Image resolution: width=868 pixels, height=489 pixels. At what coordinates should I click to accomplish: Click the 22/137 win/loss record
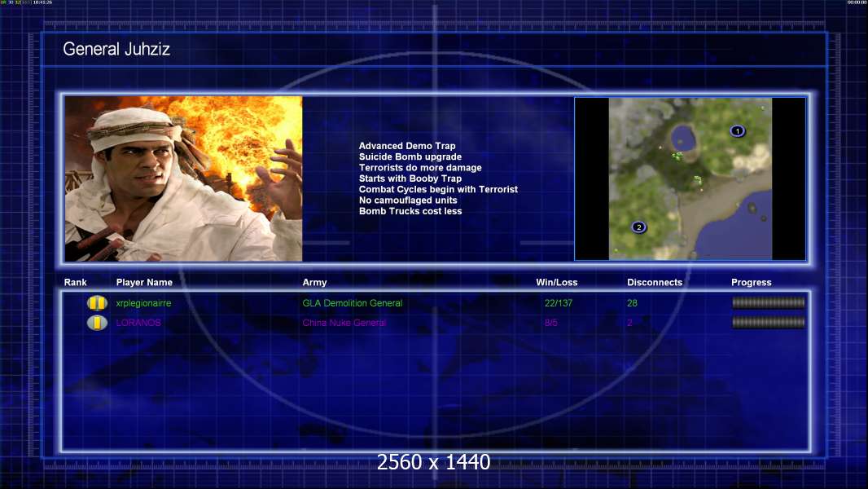click(558, 303)
